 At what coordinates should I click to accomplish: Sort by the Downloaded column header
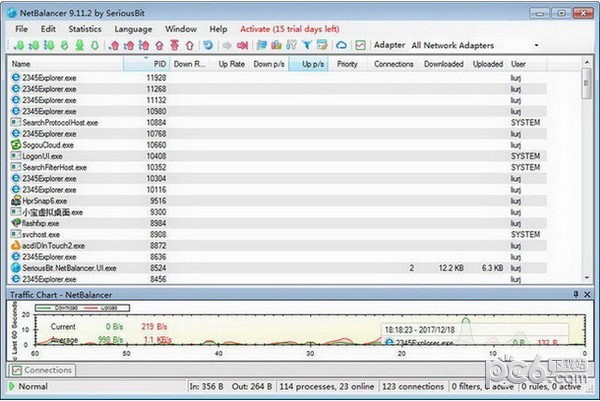[x=443, y=64]
